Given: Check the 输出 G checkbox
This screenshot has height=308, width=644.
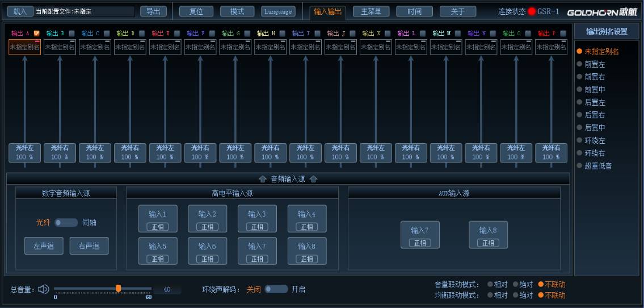Looking at the screenshot, I should click(247, 34).
